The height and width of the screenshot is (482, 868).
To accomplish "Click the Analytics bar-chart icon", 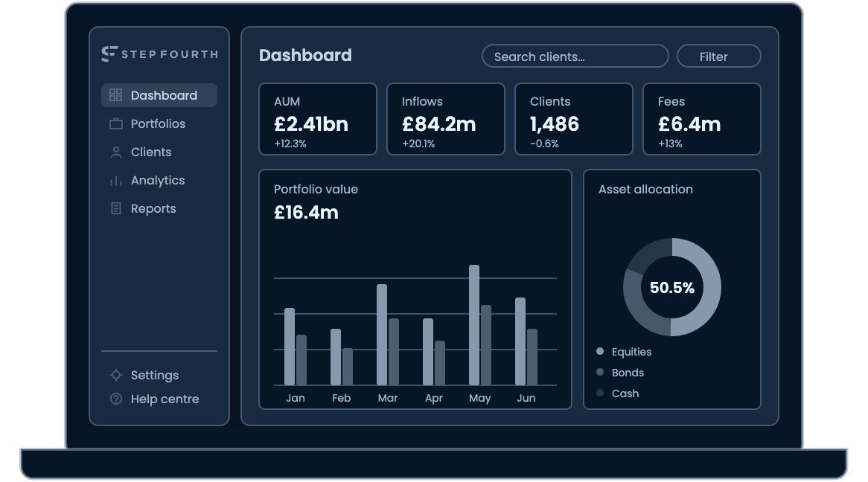I will click(115, 181).
